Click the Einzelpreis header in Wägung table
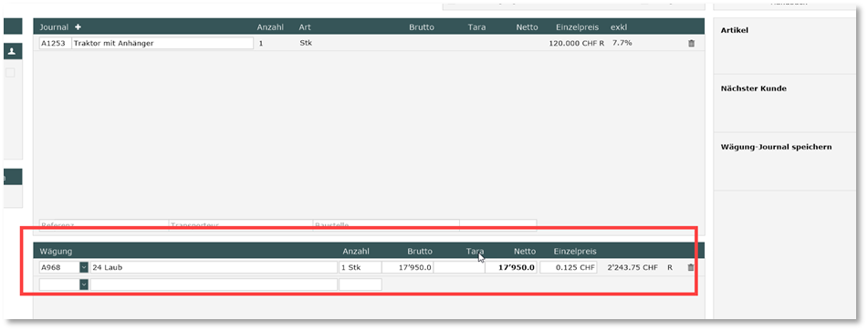 tap(575, 251)
